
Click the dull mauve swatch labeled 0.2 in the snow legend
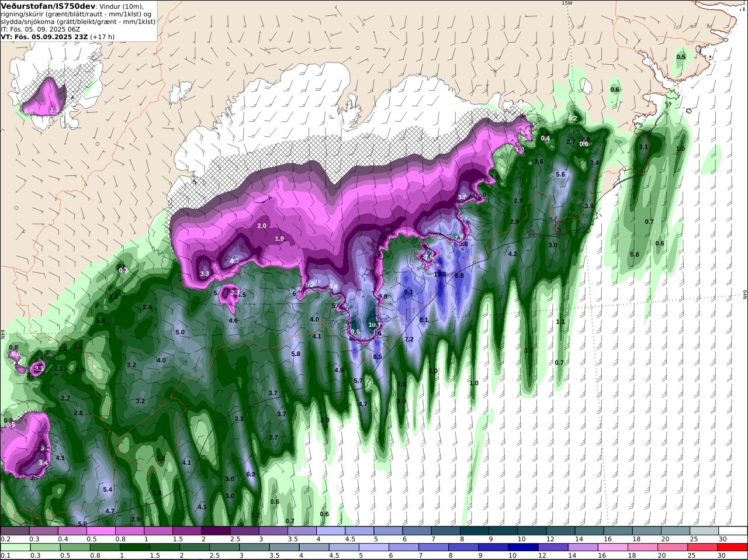click(15, 530)
